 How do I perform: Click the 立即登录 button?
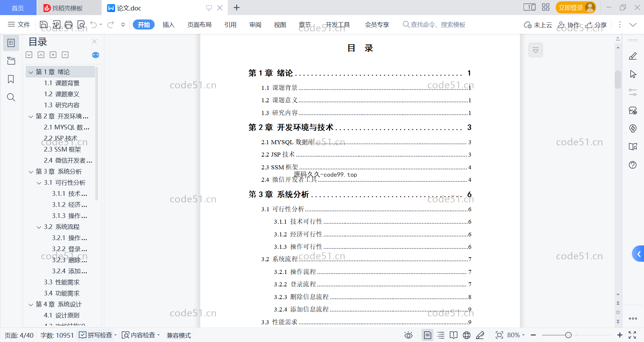click(x=576, y=7)
